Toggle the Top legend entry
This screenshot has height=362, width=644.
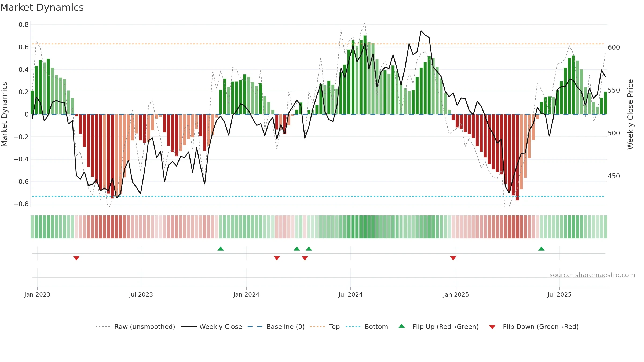(325, 327)
